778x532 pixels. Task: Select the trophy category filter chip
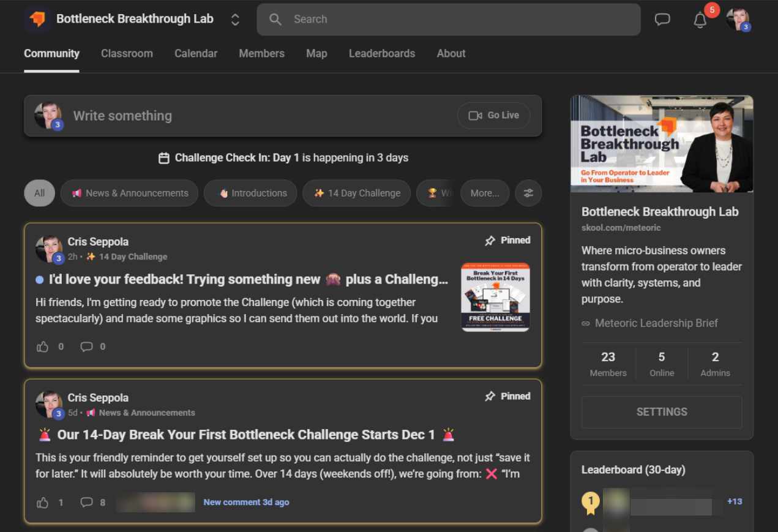pyautogui.click(x=436, y=193)
